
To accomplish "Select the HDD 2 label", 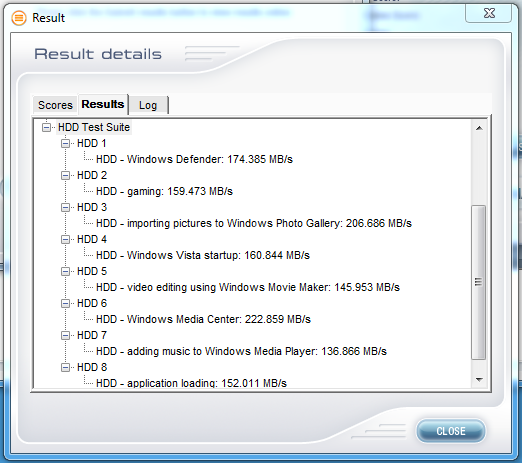I will 92,175.
